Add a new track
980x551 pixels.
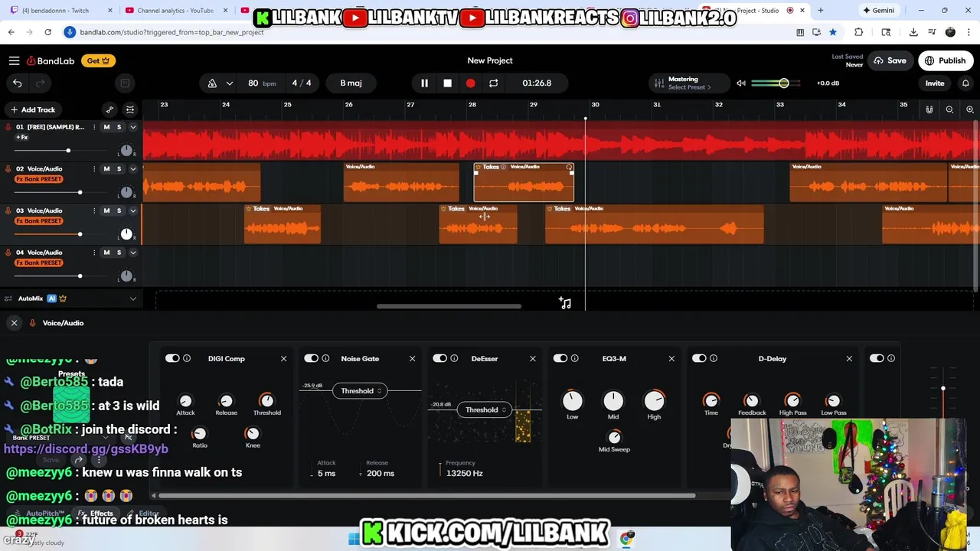click(x=32, y=109)
